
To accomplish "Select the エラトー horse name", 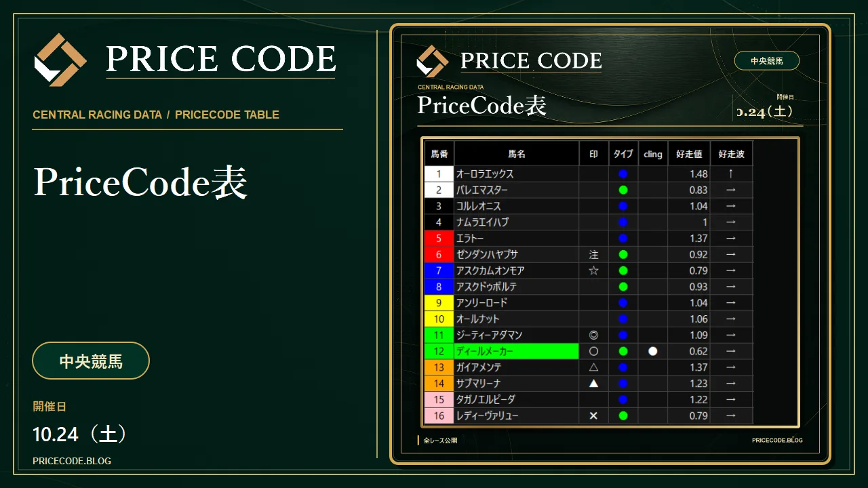I will 471,239.
